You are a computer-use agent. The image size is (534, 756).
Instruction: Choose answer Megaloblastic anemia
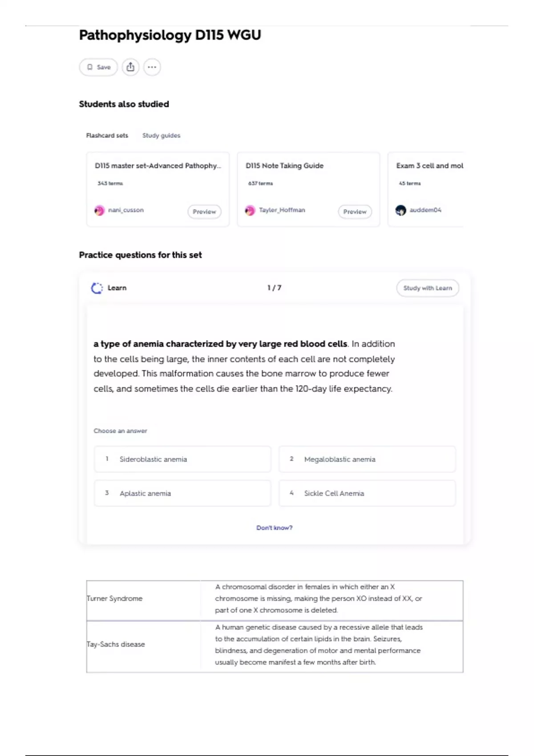point(367,459)
